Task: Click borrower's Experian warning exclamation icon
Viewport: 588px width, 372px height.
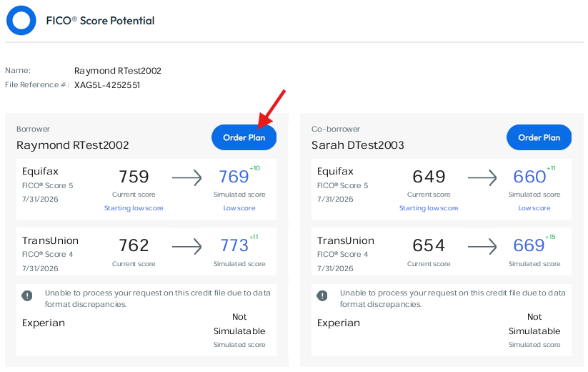Action: click(x=27, y=295)
